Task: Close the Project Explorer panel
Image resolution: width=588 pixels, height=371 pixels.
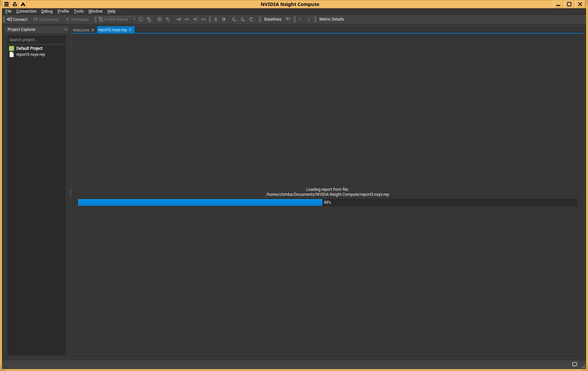Action: 65,30
